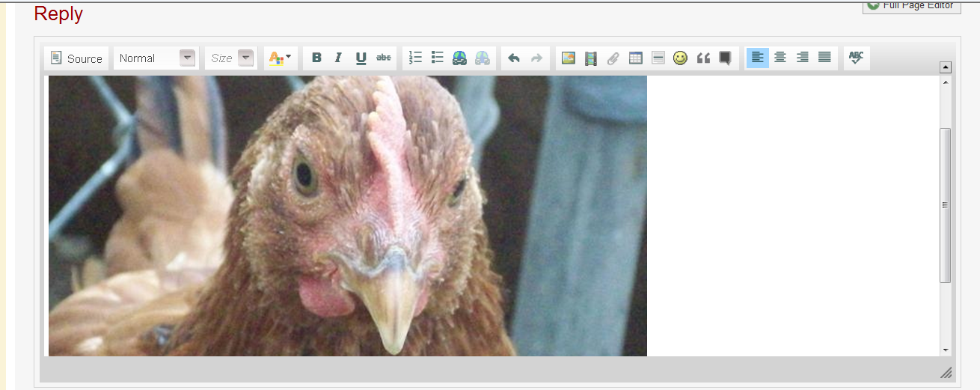Insert a video with the filmstrip icon
This screenshot has width=980, height=390.
click(x=591, y=58)
